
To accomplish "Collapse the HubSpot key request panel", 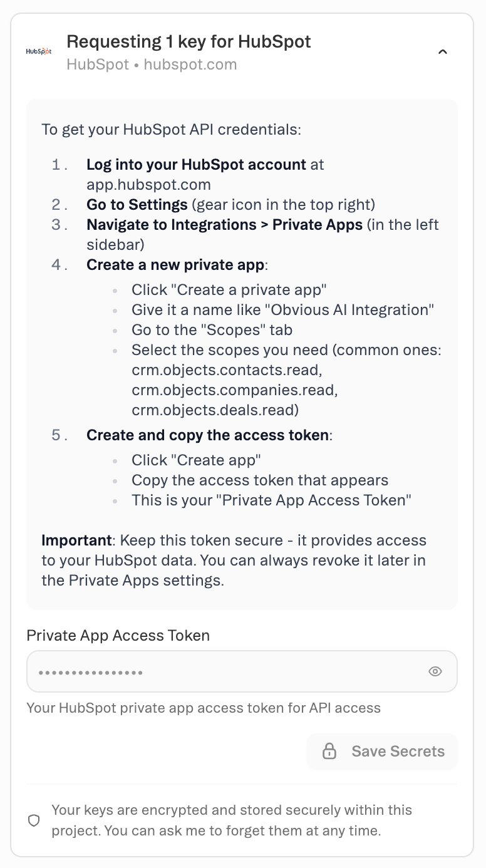I will tap(442, 52).
